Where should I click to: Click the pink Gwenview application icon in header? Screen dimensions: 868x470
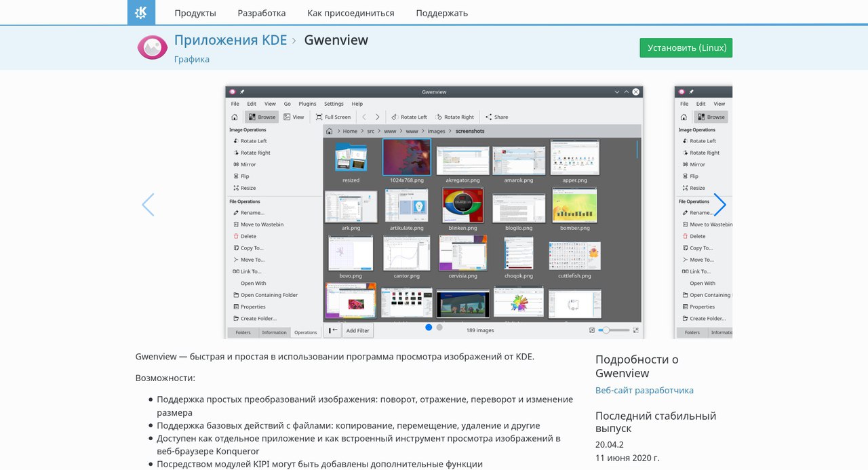tap(152, 47)
